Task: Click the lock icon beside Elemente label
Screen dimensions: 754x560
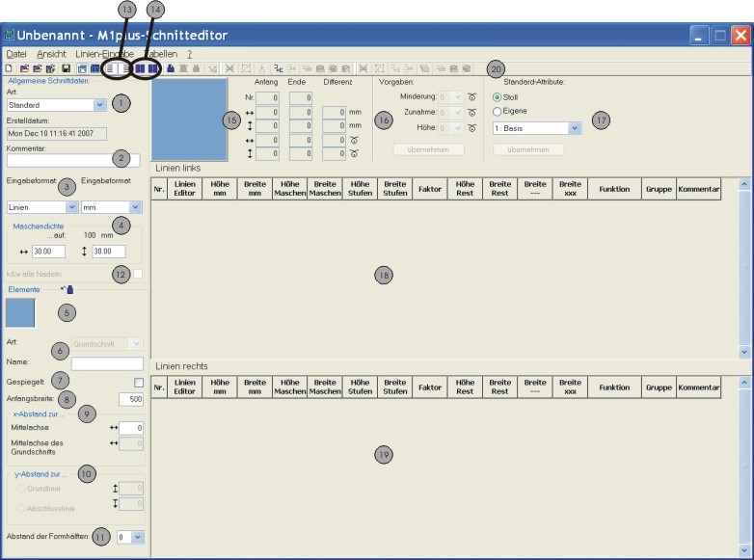Action: pyautogui.click(x=68, y=288)
